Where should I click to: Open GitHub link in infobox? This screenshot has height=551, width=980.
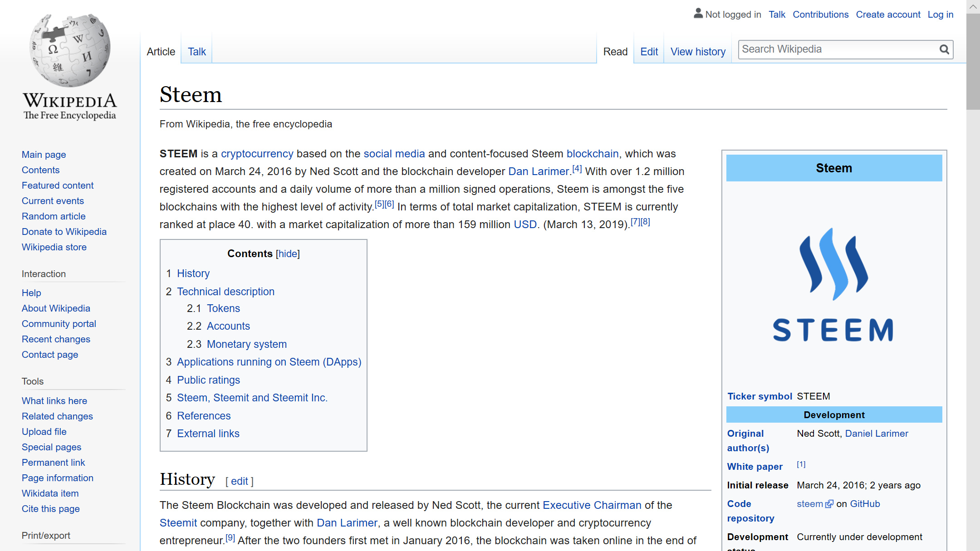865,504
